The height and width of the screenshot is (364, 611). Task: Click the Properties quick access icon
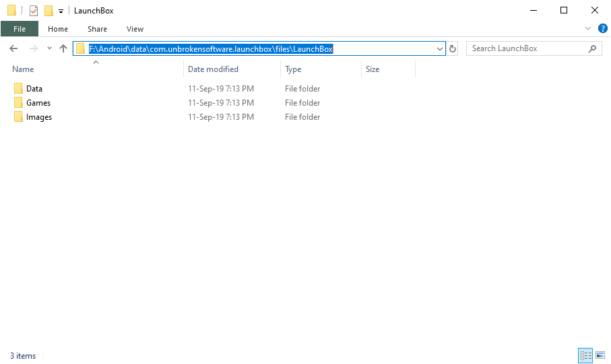tap(34, 11)
